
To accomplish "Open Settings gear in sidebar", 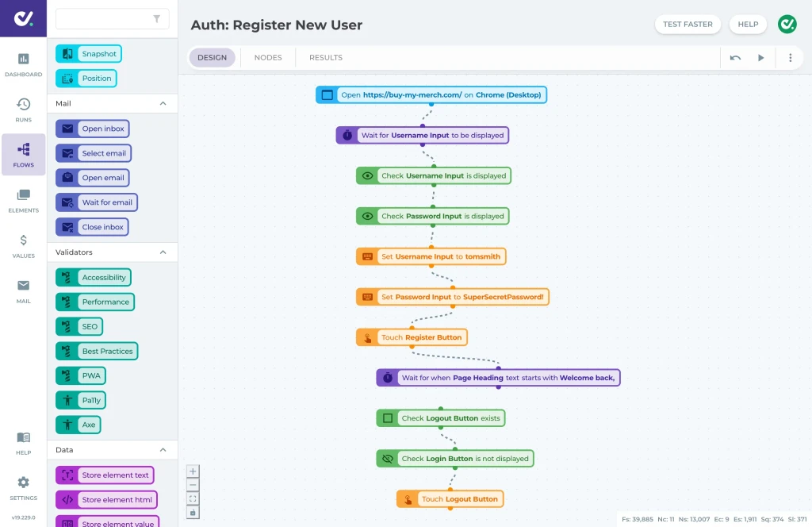I will pos(23,488).
